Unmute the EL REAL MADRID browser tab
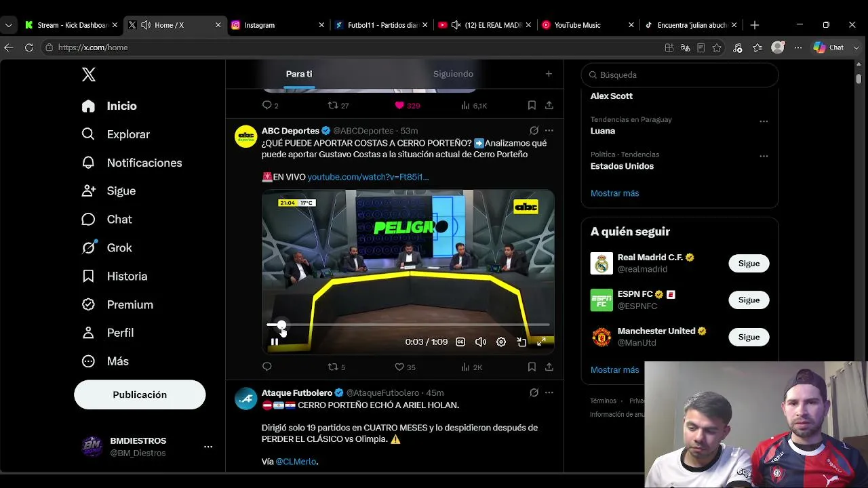Image resolution: width=868 pixels, height=488 pixels. point(456,25)
